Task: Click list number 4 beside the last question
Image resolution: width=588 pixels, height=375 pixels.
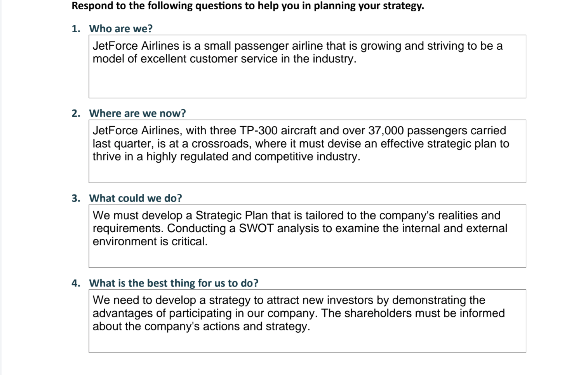Action: (x=76, y=283)
